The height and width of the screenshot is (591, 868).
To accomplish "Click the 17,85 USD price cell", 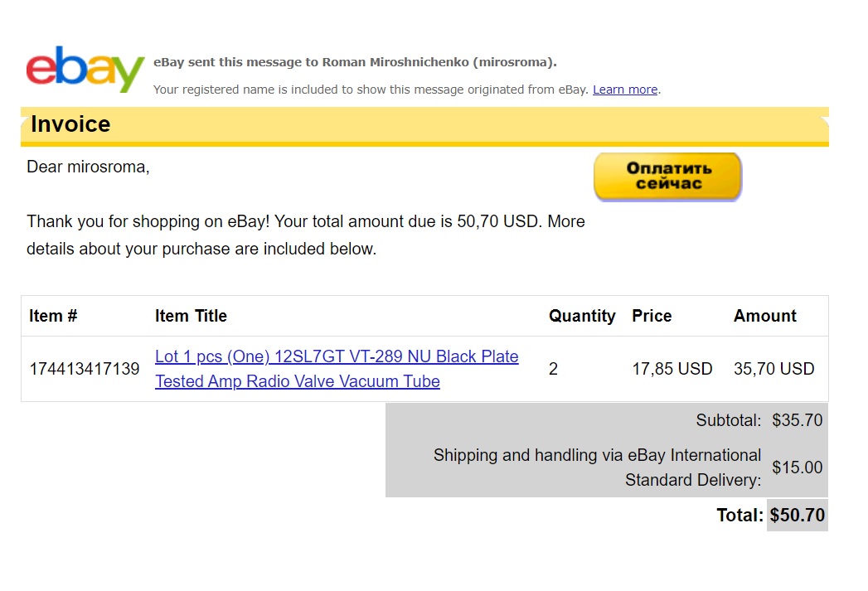I will tap(672, 369).
